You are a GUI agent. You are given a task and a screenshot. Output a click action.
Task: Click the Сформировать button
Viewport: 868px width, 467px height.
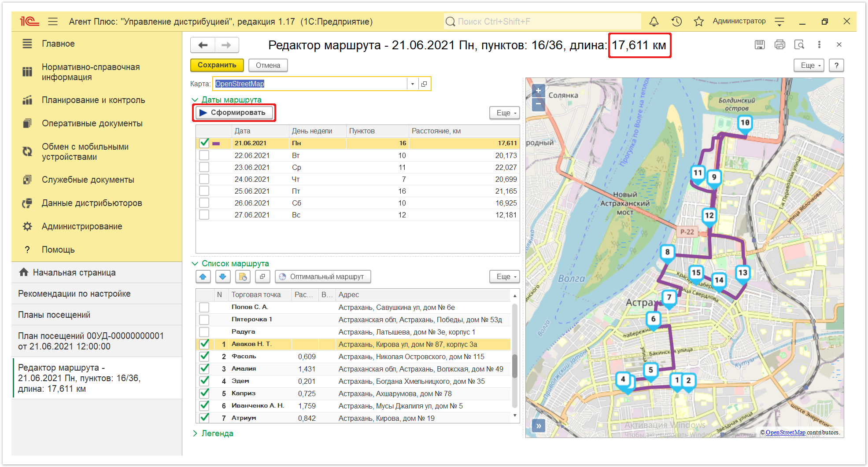tap(234, 113)
